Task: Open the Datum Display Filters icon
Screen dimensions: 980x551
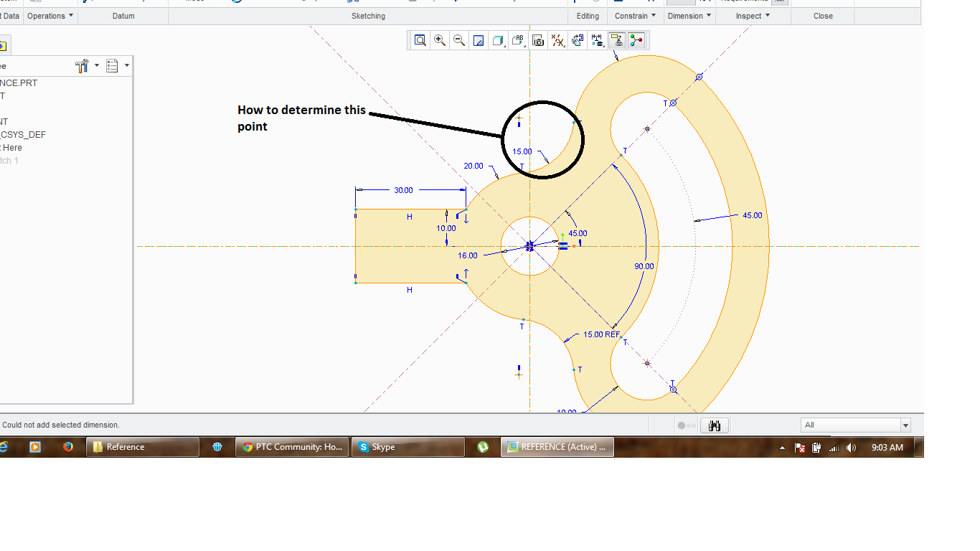Action: click(x=557, y=40)
